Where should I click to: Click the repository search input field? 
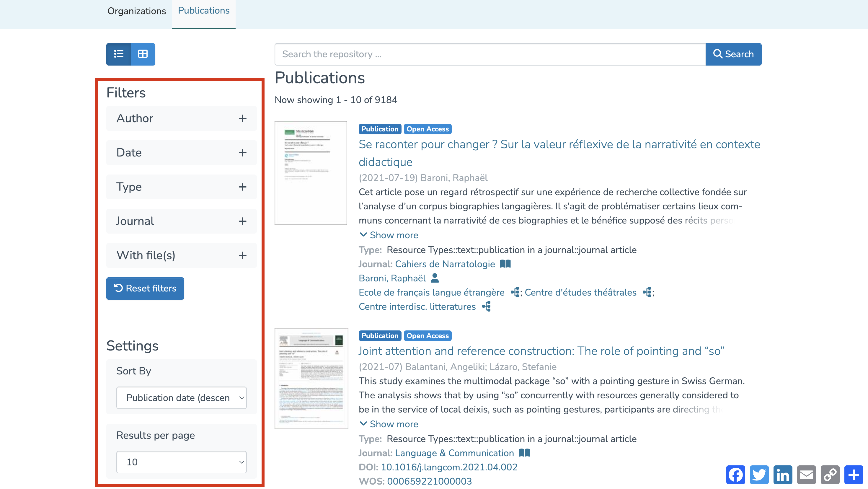click(490, 54)
